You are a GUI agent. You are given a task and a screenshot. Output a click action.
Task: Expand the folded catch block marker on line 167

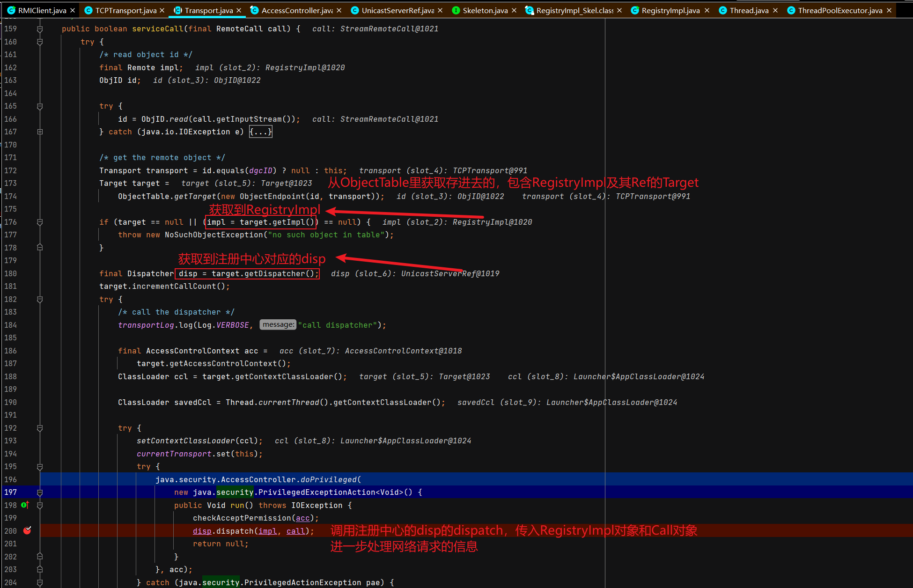(x=40, y=132)
